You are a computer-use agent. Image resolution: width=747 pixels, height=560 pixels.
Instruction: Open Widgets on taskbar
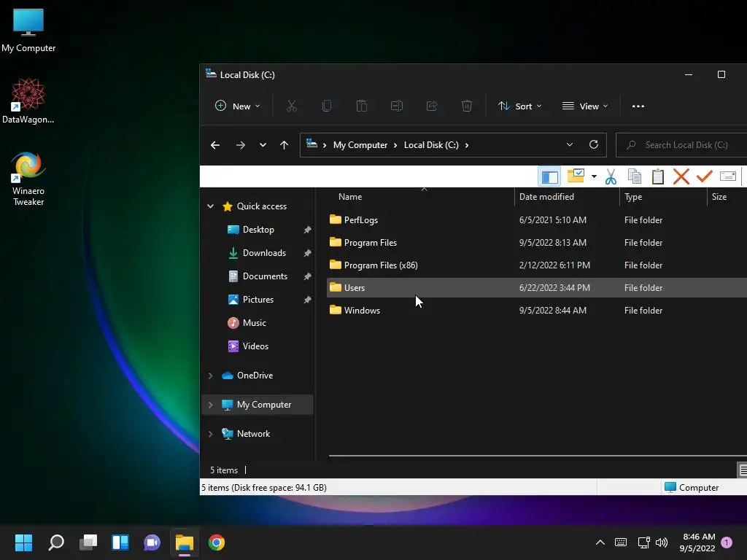120,542
